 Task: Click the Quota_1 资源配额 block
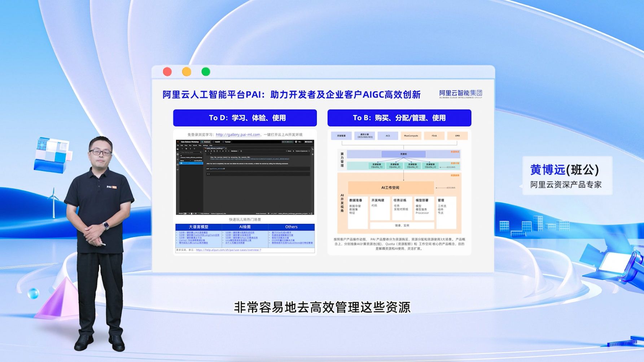(x=377, y=165)
